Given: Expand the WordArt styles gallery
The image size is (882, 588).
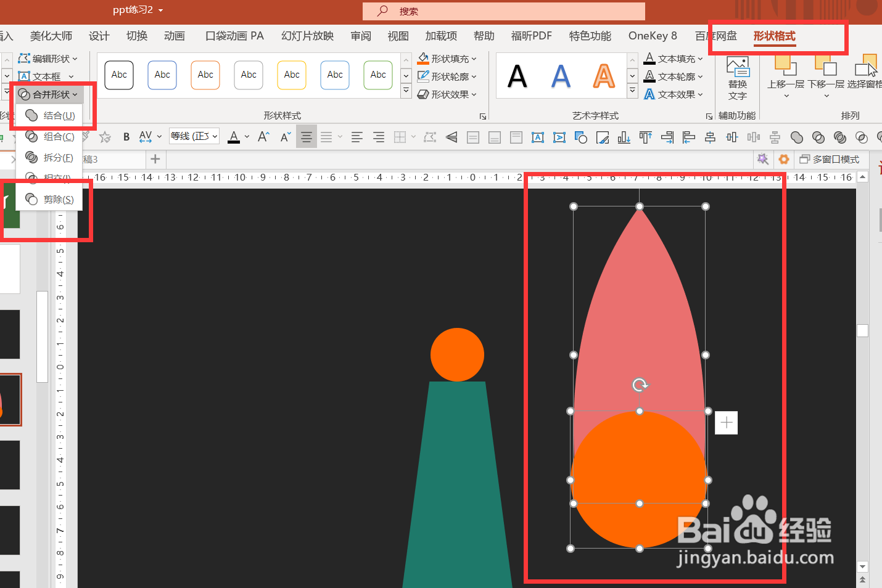Looking at the screenshot, I should [x=632, y=91].
